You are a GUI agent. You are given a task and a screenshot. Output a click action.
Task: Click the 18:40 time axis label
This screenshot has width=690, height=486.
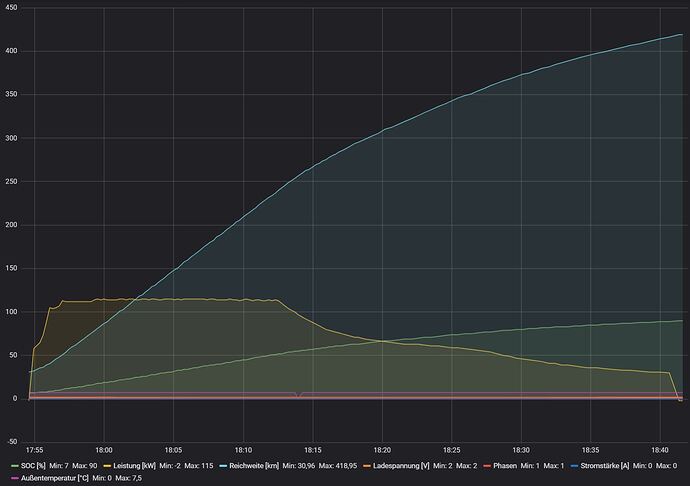point(660,450)
